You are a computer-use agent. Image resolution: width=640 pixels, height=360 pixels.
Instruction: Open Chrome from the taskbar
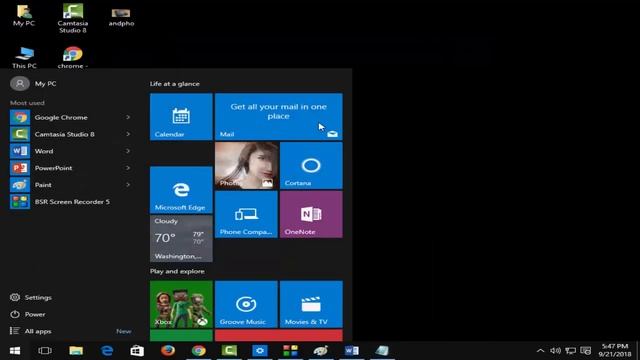(199, 351)
